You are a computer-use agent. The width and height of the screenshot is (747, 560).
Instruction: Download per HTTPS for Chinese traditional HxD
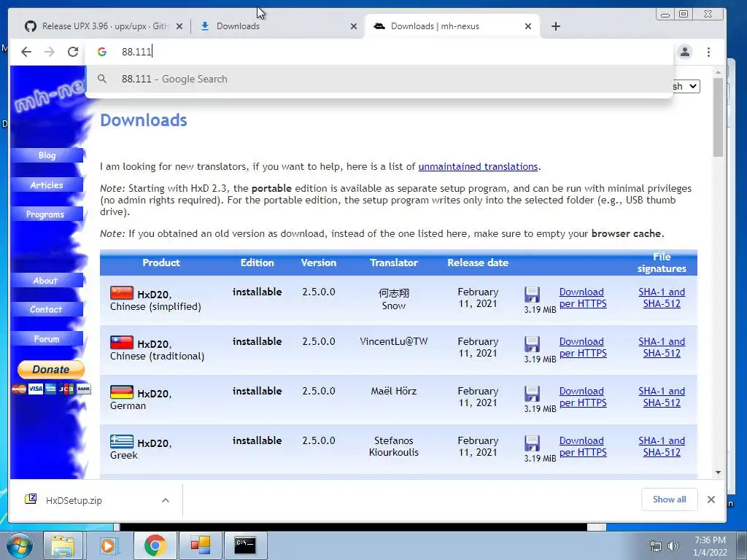[x=583, y=347]
